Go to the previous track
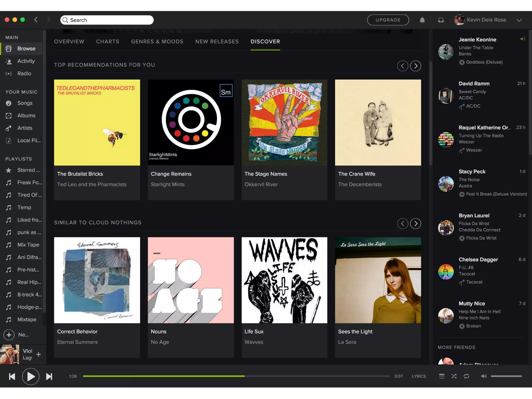The height and width of the screenshot is (399, 532). click(12, 376)
